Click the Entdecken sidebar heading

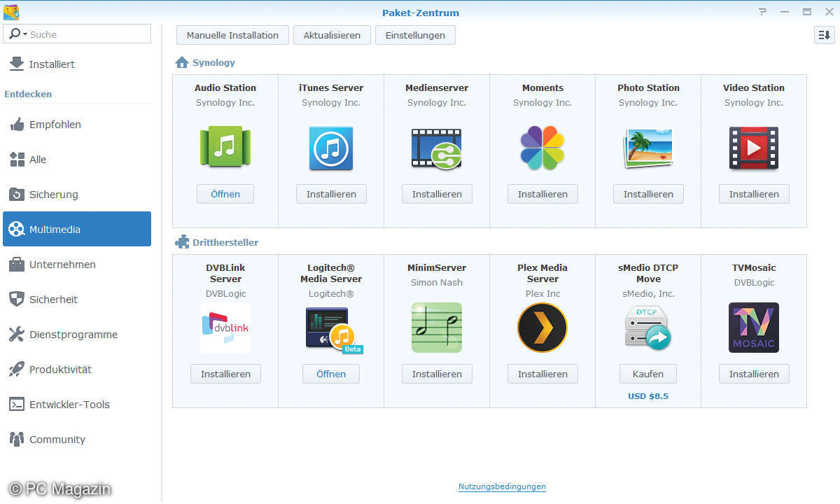(28, 94)
